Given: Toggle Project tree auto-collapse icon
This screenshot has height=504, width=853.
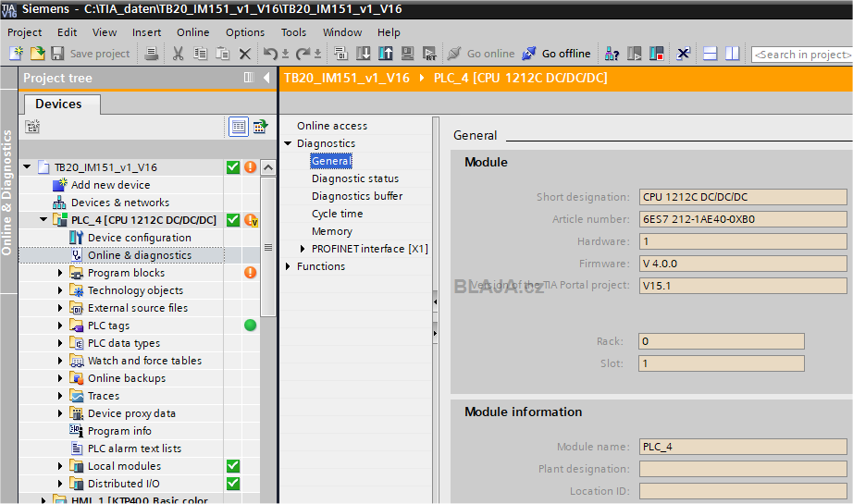Looking at the screenshot, I should point(249,78).
